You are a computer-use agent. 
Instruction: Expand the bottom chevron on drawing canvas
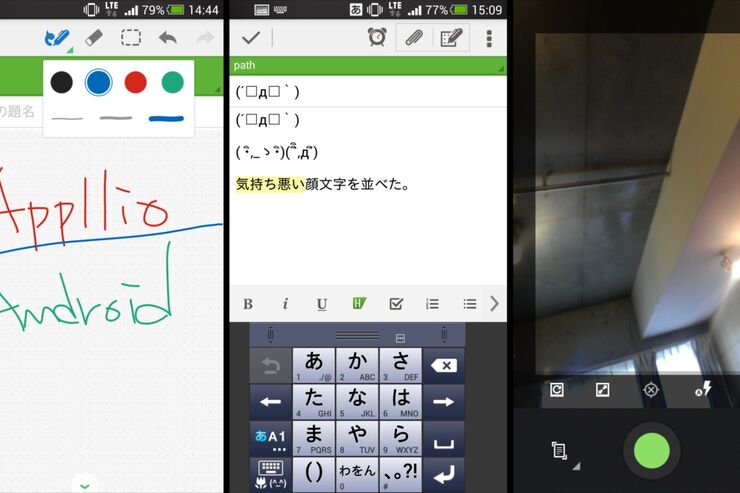85,485
